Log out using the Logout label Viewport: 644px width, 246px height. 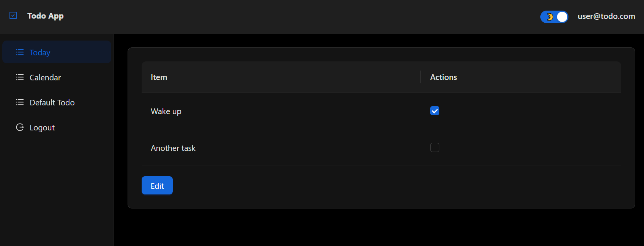pos(42,128)
